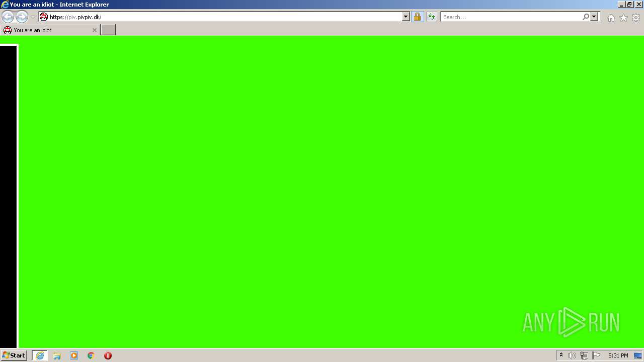Viewport: 644px width, 362px height.
Task: Close the Internet Explorer window
Action: 639,5
